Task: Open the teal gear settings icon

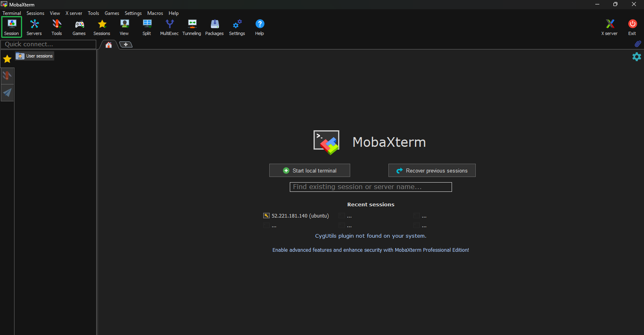Action: tap(637, 57)
